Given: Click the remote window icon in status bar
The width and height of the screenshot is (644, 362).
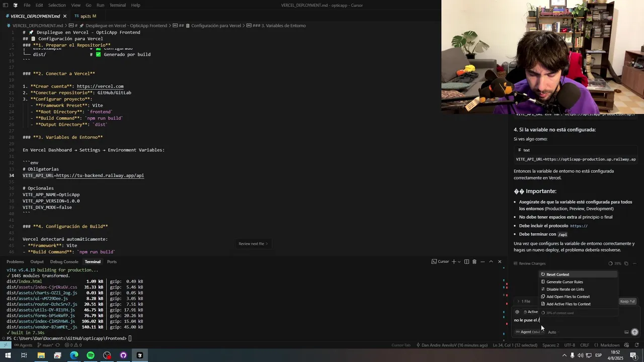Looking at the screenshot, I should click(5, 345).
